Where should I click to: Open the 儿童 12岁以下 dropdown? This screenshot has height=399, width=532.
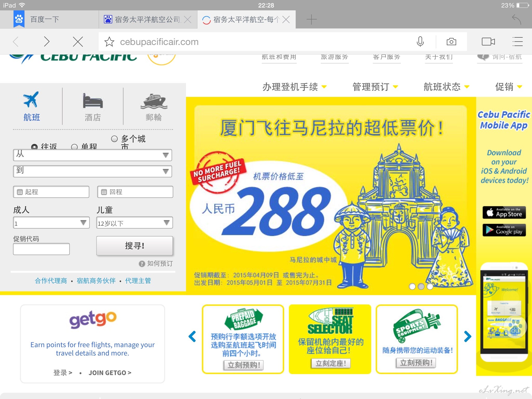click(x=135, y=223)
